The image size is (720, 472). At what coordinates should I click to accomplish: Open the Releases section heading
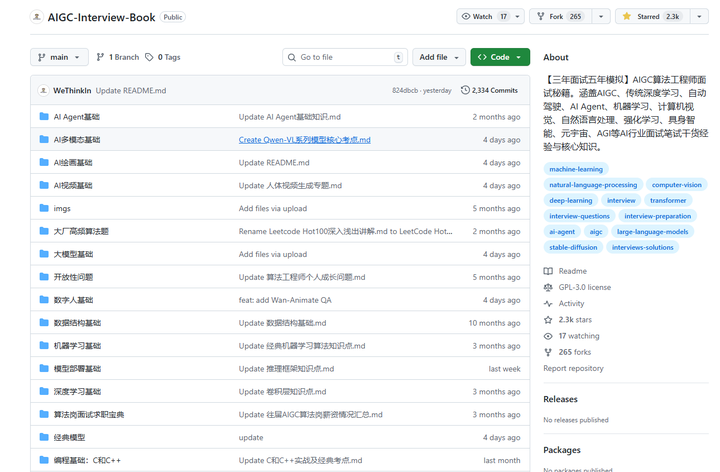pyautogui.click(x=560, y=399)
